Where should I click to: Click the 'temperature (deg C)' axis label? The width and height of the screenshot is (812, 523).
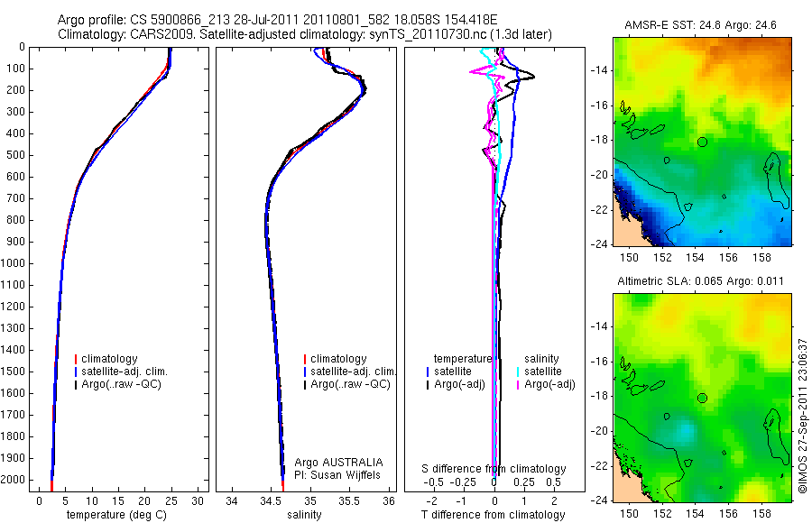pyautogui.click(x=117, y=515)
